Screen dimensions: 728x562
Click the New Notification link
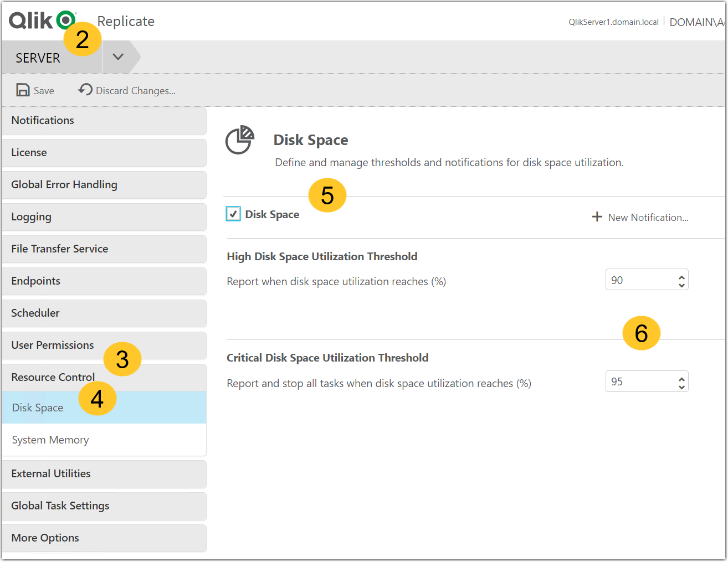[648, 218]
